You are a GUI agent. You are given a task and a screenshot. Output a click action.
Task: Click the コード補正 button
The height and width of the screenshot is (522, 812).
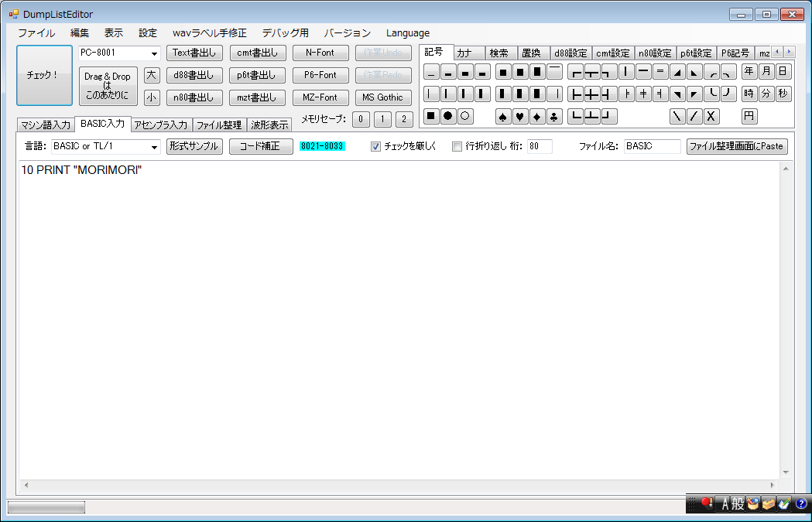(261, 146)
